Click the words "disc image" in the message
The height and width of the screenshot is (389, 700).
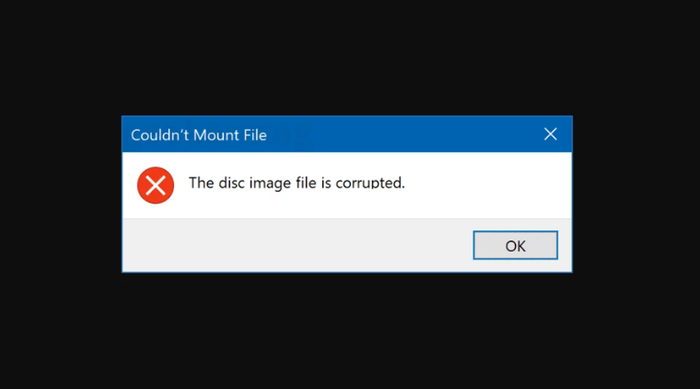pos(254,183)
